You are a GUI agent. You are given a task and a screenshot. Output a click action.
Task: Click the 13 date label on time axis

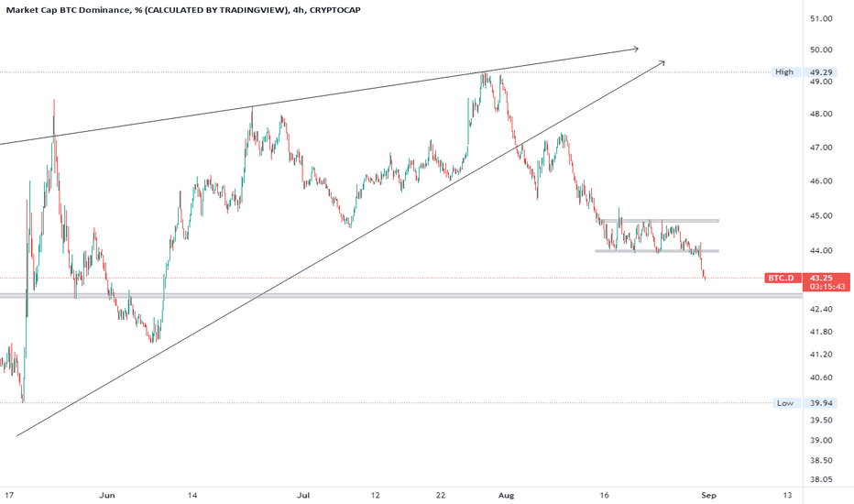click(787, 495)
